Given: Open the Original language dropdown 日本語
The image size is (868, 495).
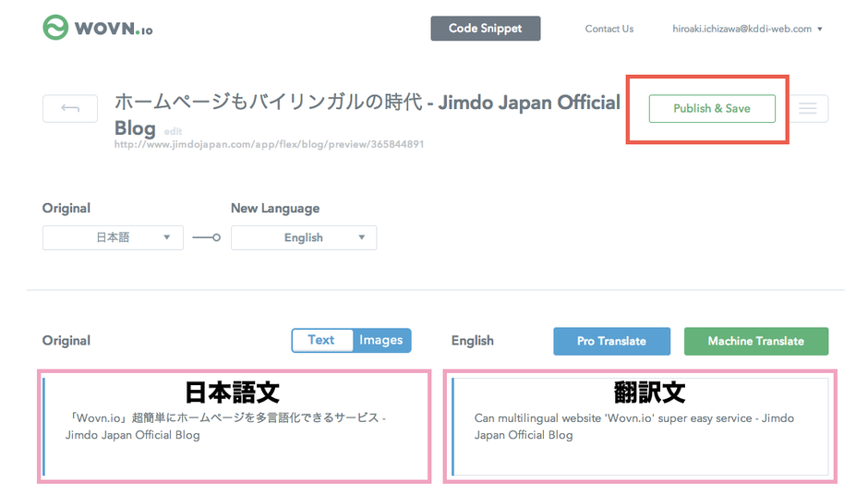Looking at the screenshot, I should [113, 237].
